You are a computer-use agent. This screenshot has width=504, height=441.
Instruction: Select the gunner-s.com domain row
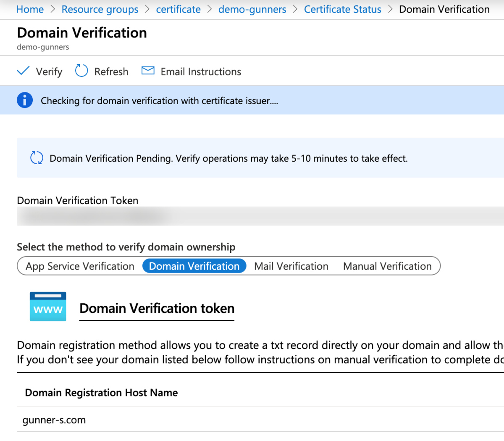click(x=54, y=420)
